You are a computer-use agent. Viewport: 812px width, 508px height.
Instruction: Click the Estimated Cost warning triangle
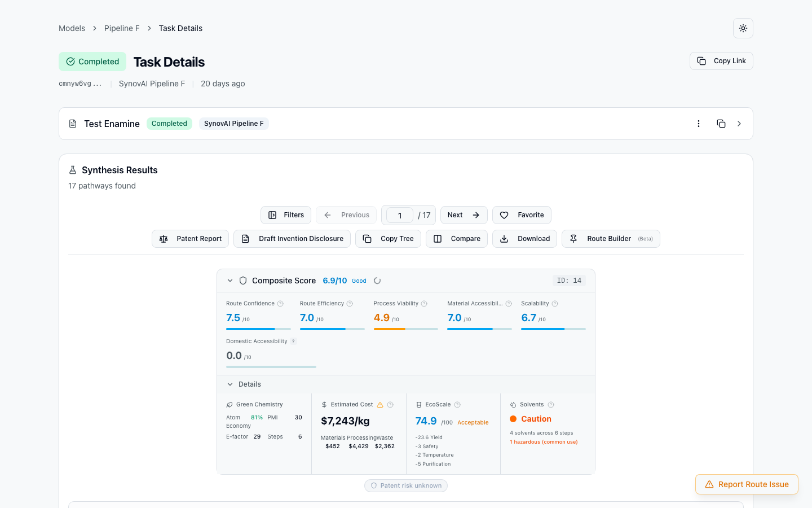point(380,405)
